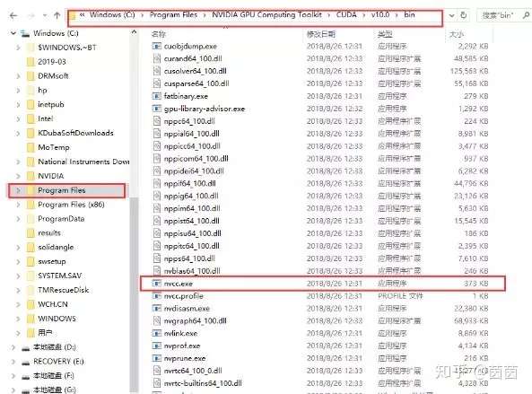The height and width of the screenshot is (394, 532).
Task: Click the nvlink.exe application icon
Action: pyautogui.click(x=156, y=333)
